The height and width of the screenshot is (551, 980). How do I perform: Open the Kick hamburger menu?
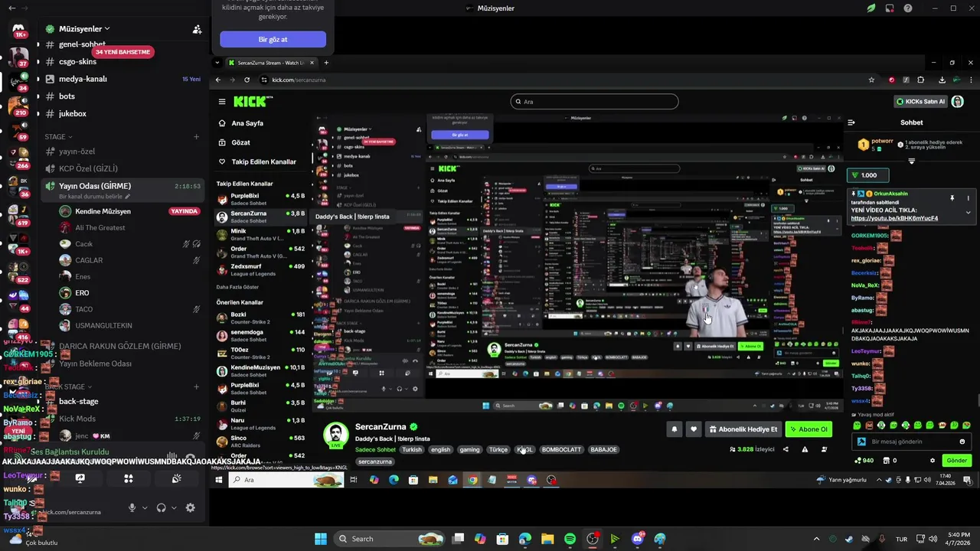[222, 101]
